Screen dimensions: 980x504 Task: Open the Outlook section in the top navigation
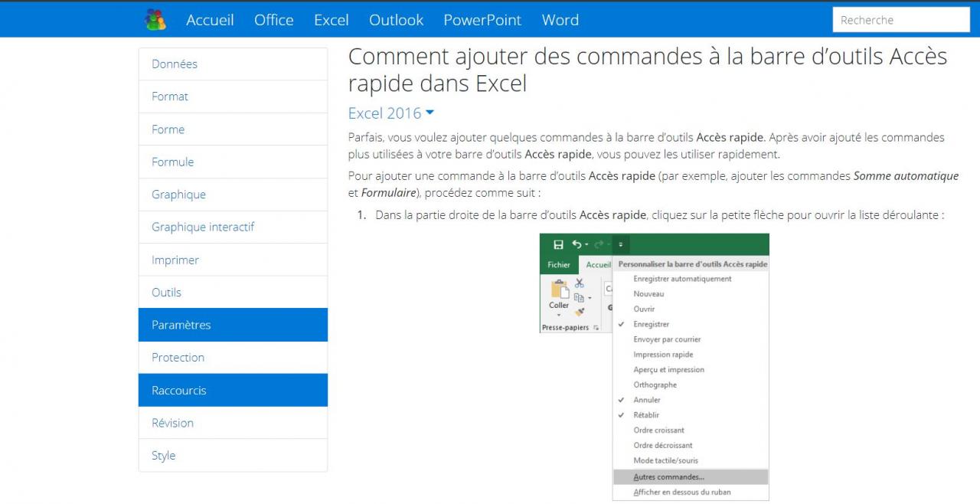[396, 20]
